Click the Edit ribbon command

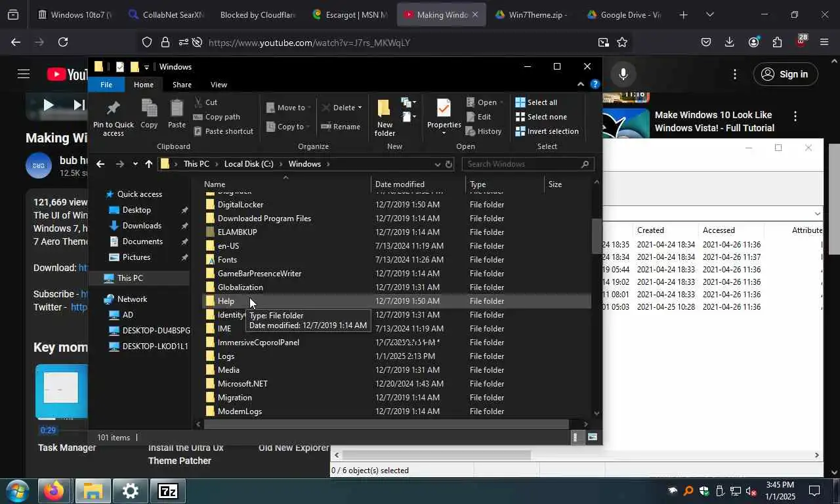click(478, 117)
